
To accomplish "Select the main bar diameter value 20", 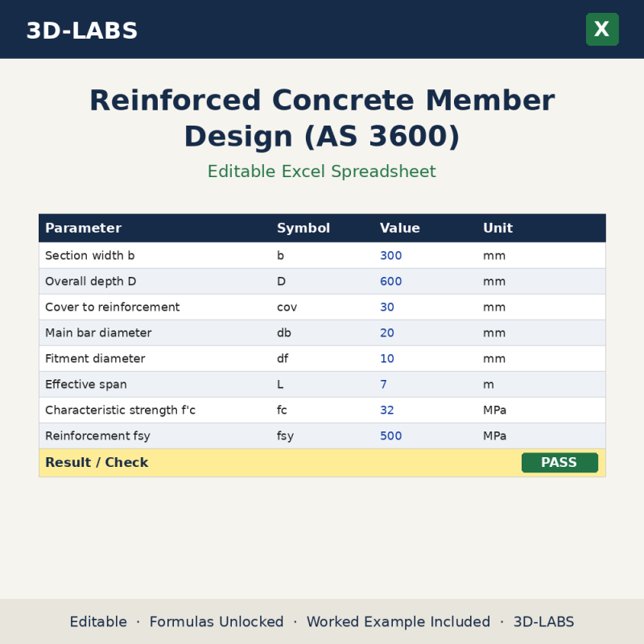I will point(387,332).
